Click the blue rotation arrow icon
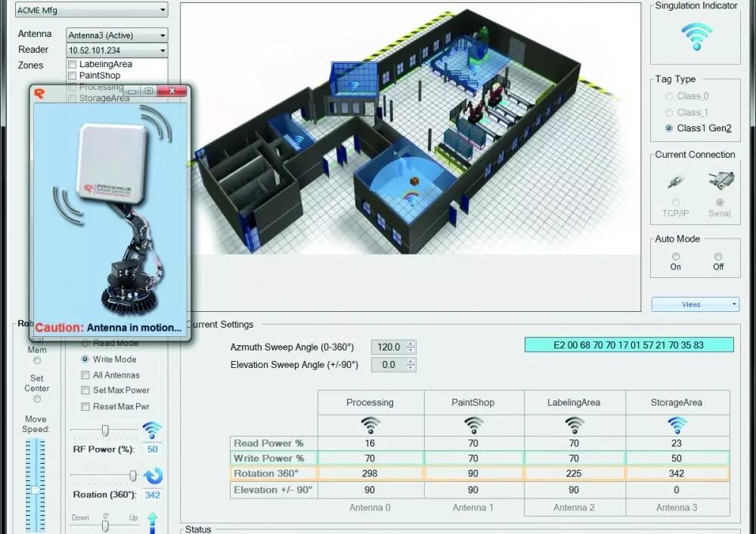Screen dimensions: 756x534 point(153,476)
